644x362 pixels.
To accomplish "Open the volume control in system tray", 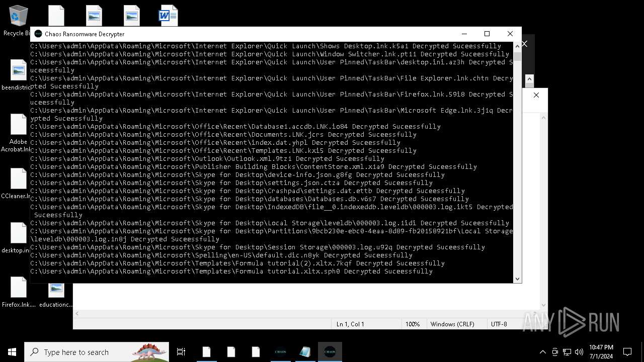I will (x=579, y=352).
